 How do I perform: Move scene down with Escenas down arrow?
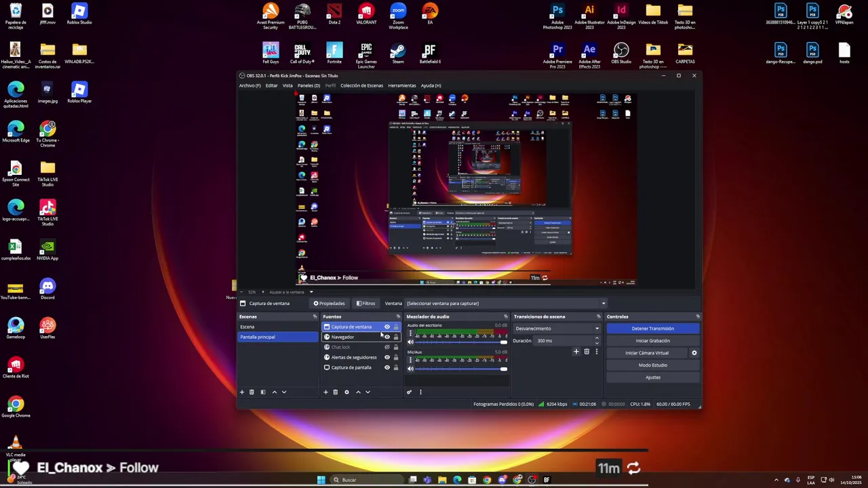pos(284,392)
